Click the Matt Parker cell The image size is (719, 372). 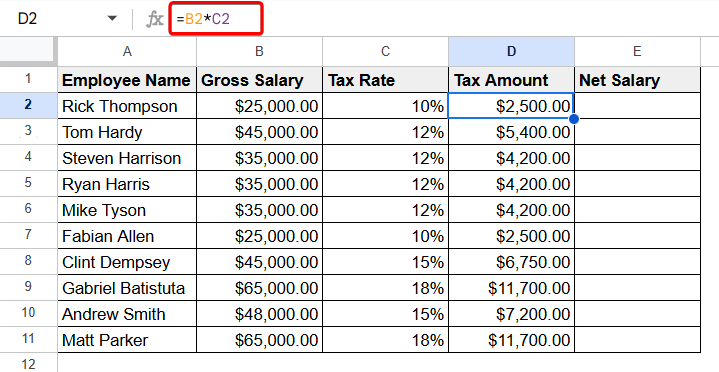(127, 340)
